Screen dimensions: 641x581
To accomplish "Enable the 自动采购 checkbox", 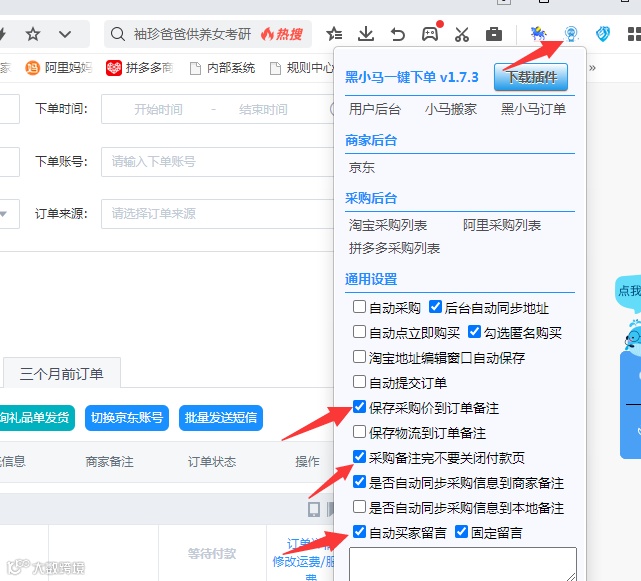I will [359, 307].
